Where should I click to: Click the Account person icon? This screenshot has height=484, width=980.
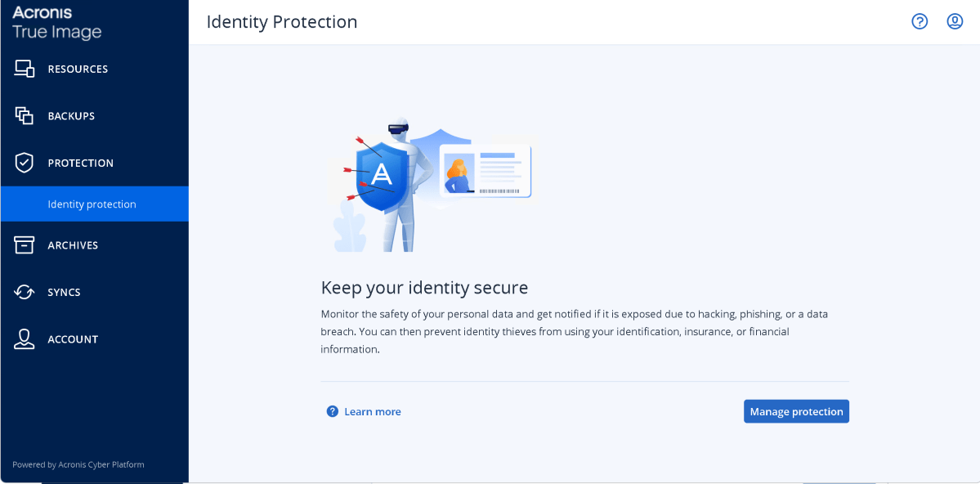click(25, 339)
